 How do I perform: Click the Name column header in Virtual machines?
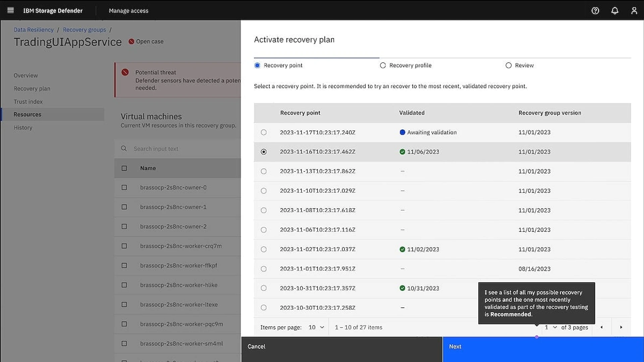(x=148, y=168)
